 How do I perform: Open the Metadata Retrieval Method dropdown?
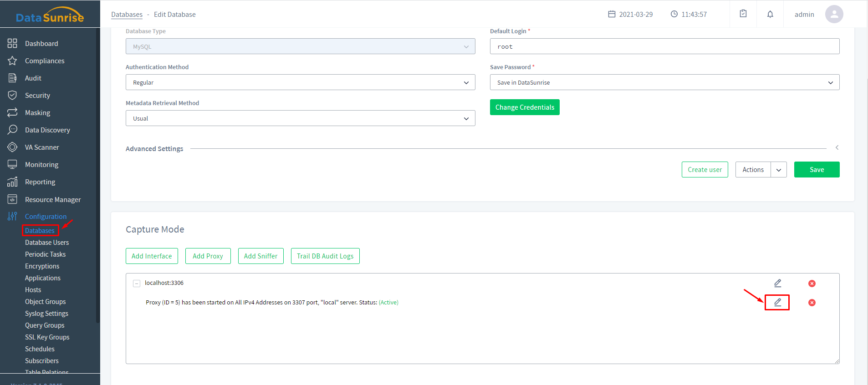click(300, 118)
